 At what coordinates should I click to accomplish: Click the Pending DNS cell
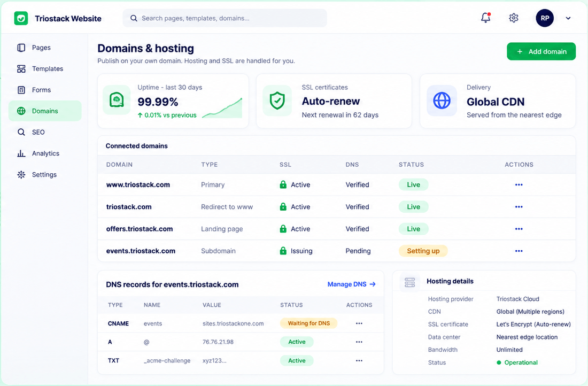coord(358,251)
